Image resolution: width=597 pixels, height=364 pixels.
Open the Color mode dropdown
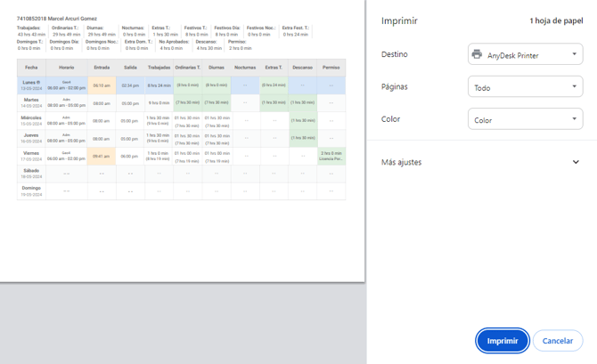pyautogui.click(x=525, y=119)
